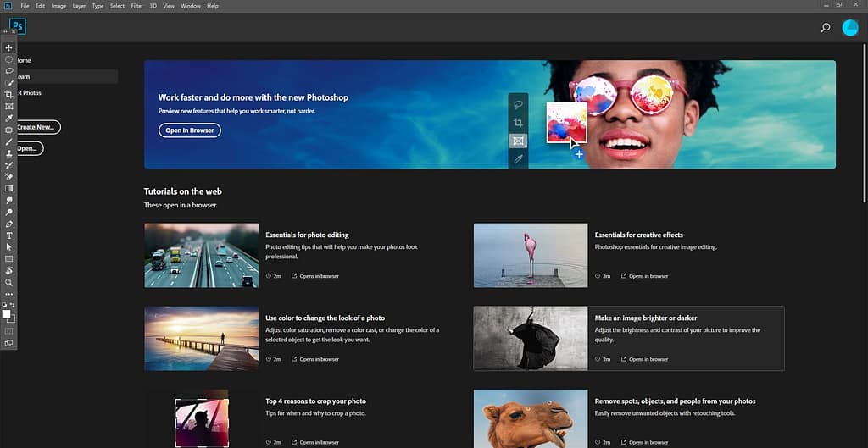The width and height of the screenshot is (868, 448).
Task: Open the Image menu
Action: [x=58, y=6]
